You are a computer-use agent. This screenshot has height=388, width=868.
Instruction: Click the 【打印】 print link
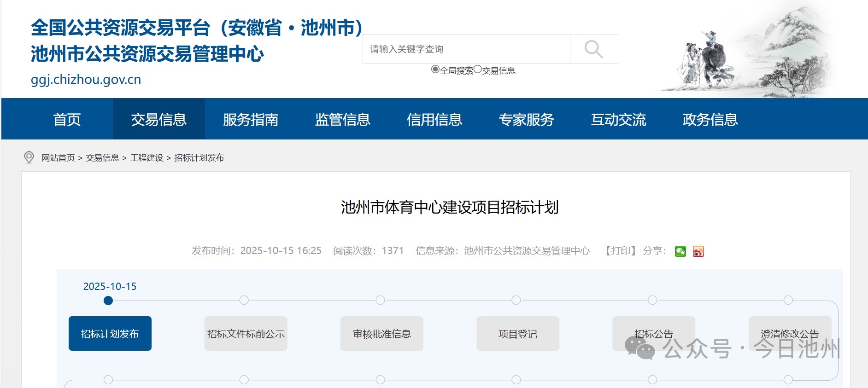tap(621, 251)
